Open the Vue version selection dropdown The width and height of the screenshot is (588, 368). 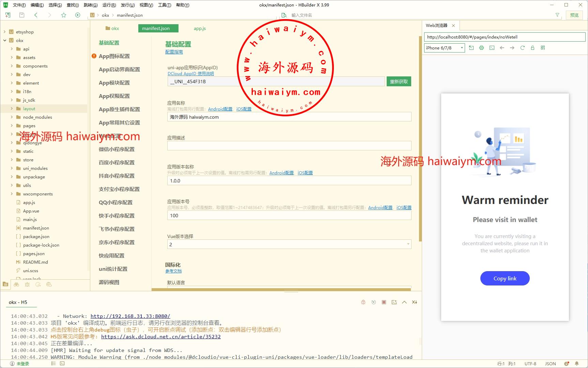[x=289, y=245]
